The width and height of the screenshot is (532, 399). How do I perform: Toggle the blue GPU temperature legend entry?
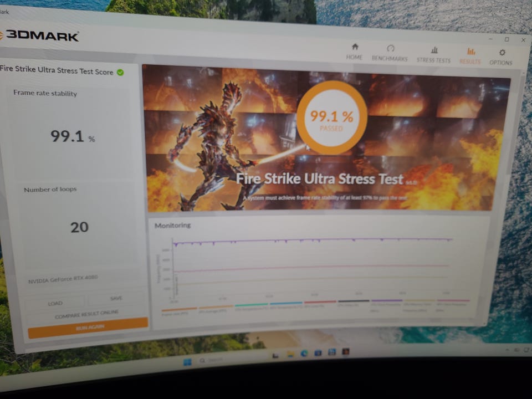pyautogui.click(x=286, y=305)
